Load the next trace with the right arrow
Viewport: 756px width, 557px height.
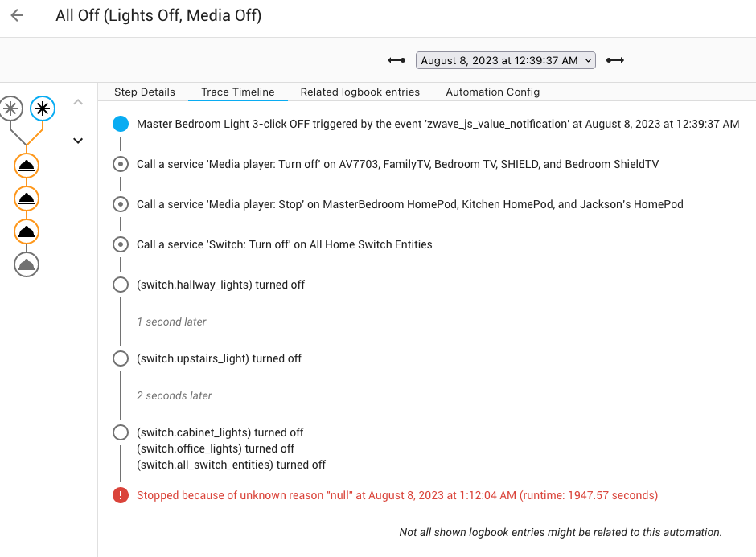(x=614, y=59)
